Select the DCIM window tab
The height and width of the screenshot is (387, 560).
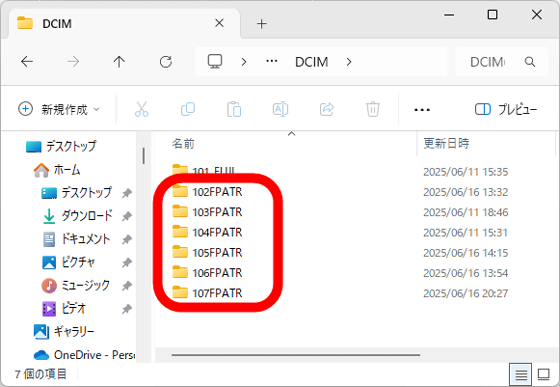pos(123,24)
